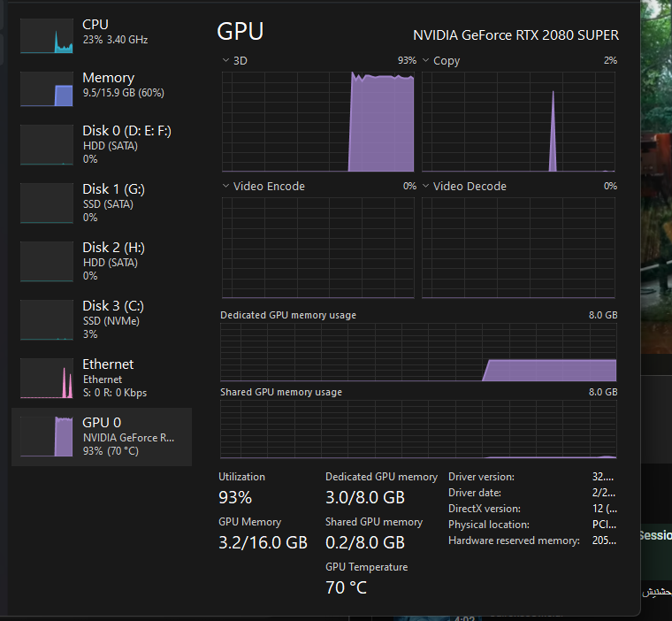Image resolution: width=672 pixels, height=621 pixels.
Task: Click the DirectX version label
Action: point(485,509)
